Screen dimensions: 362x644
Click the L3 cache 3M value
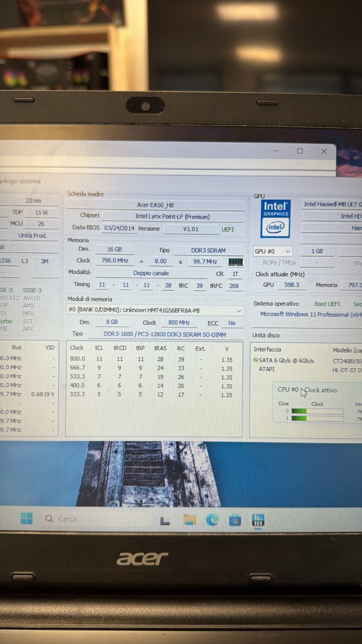[45, 261]
